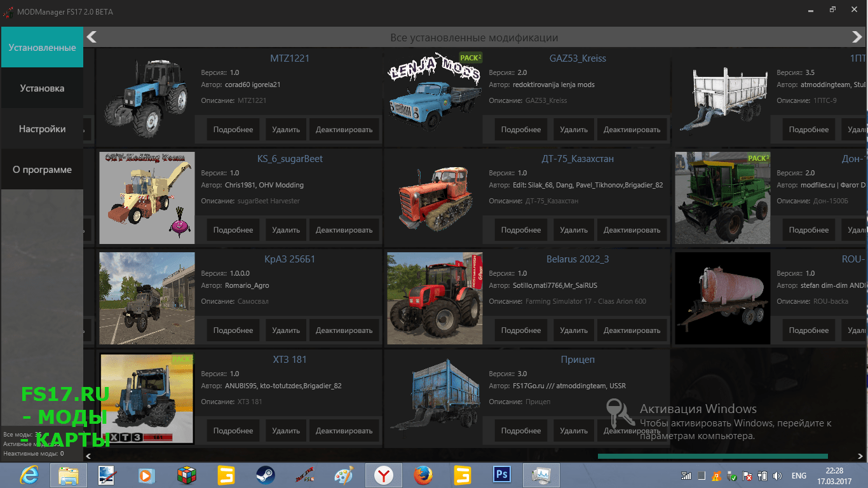Click the ХТЗ 181 tractor thumbnail
868x488 pixels.
pyautogui.click(x=147, y=398)
